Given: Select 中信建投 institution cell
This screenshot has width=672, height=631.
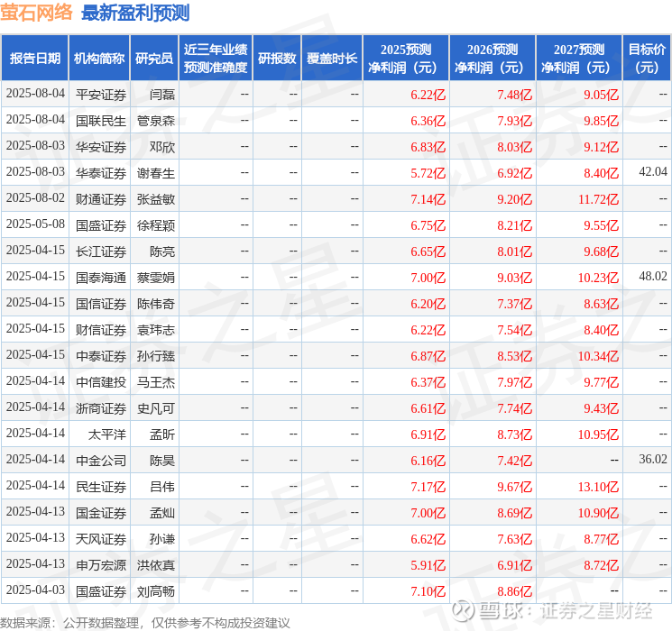Looking at the screenshot, I should 101,382.
